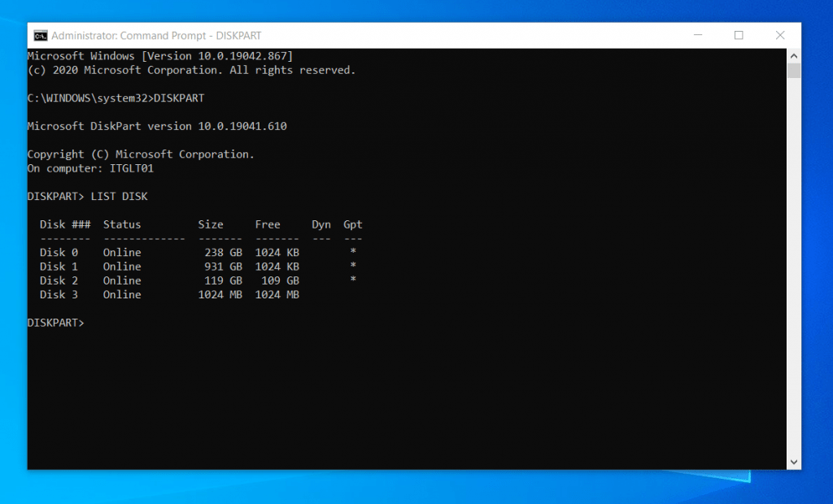Click the final empty DISKPART> prompt

tap(56, 323)
